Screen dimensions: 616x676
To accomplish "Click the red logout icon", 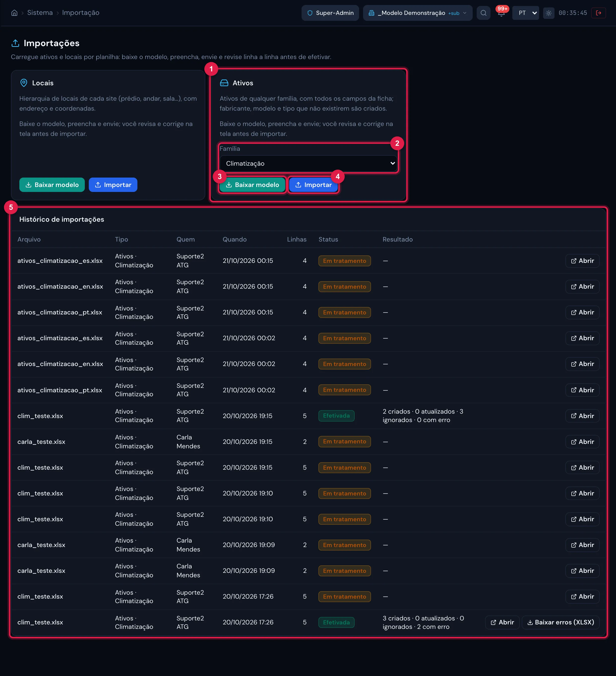I will 598,13.
